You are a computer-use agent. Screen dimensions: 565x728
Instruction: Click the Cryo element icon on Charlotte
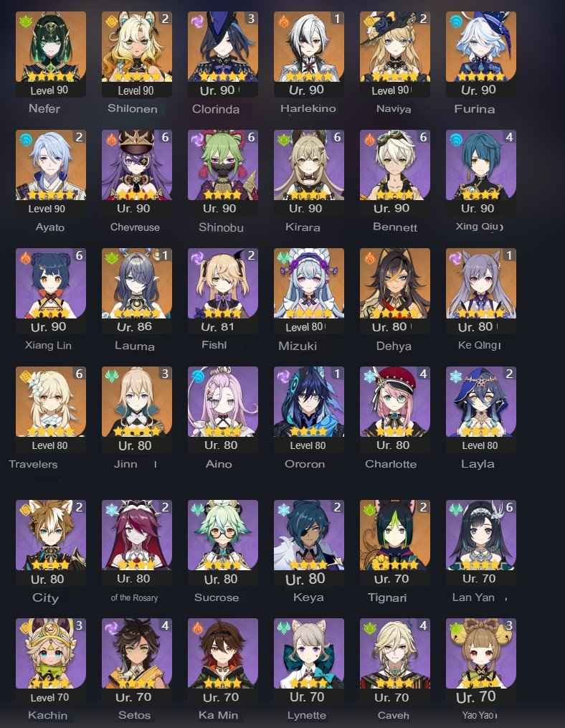(x=369, y=376)
